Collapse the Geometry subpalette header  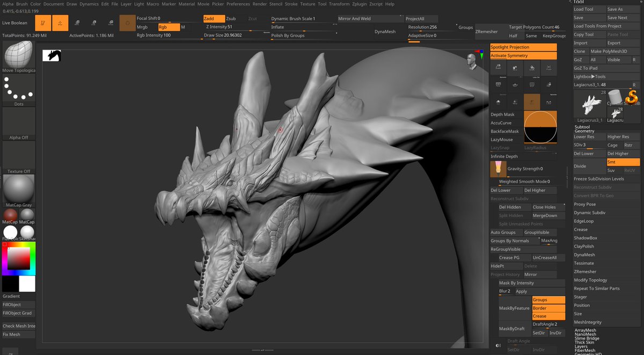click(584, 131)
